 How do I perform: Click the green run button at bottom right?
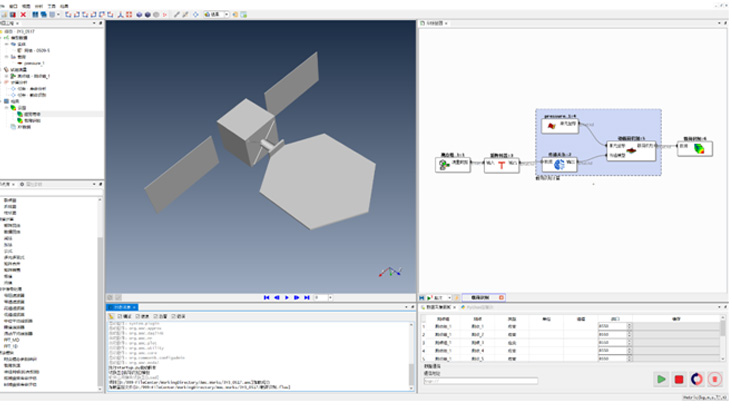click(661, 379)
